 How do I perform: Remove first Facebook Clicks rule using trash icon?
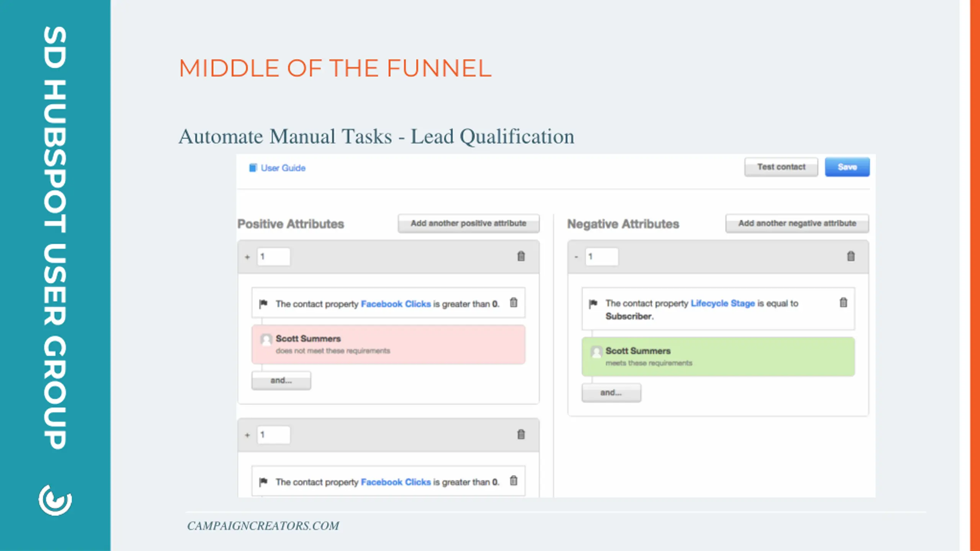tap(513, 303)
